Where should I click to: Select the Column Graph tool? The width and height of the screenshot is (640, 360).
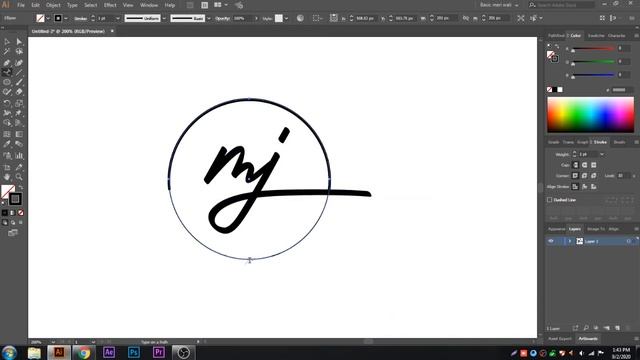pos(19,156)
